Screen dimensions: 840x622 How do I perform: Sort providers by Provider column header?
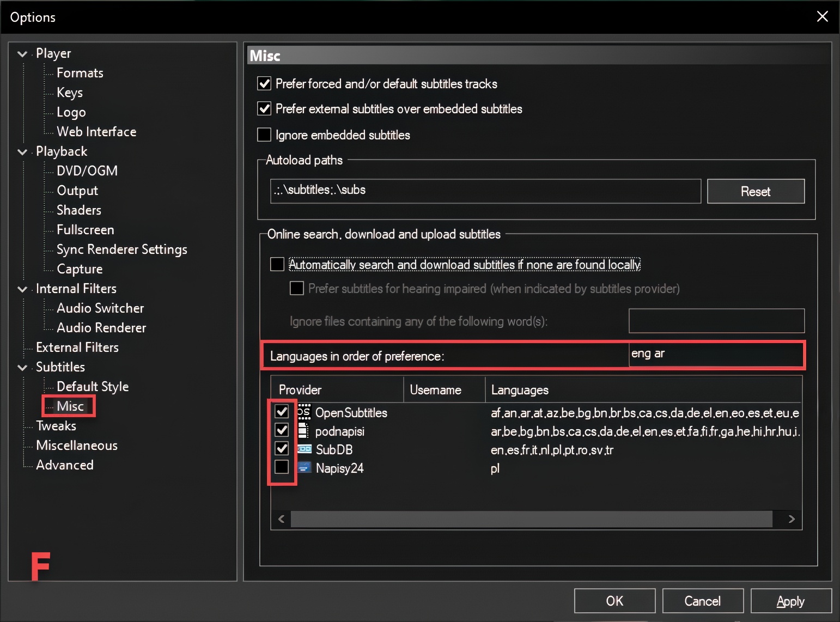tap(337, 390)
